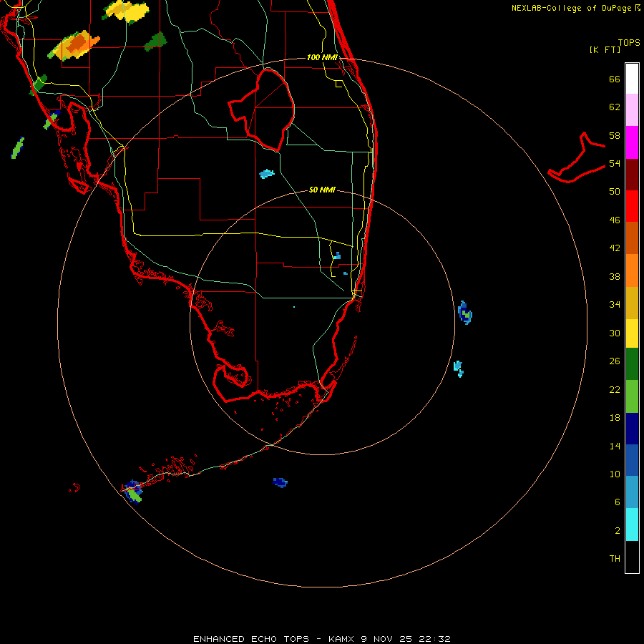Click the light green echo offshore at far left
This screenshot has width=644, height=644.
pos(17,148)
